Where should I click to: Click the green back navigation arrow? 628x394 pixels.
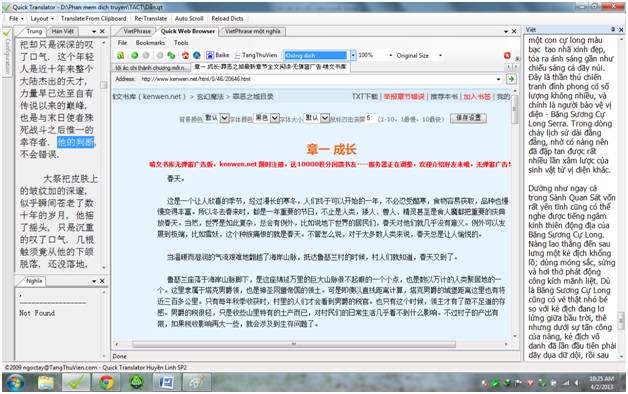coord(135,55)
